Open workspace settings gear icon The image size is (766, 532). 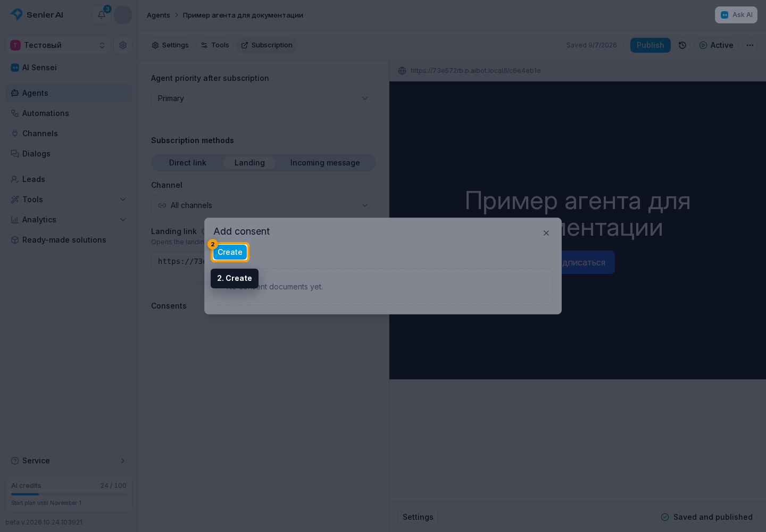pos(123,45)
